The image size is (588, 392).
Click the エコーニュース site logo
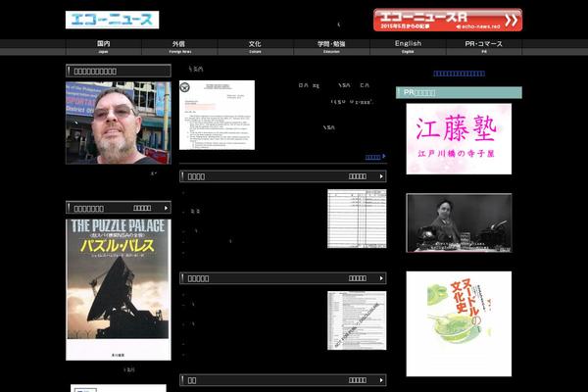(x=112, y=20)
